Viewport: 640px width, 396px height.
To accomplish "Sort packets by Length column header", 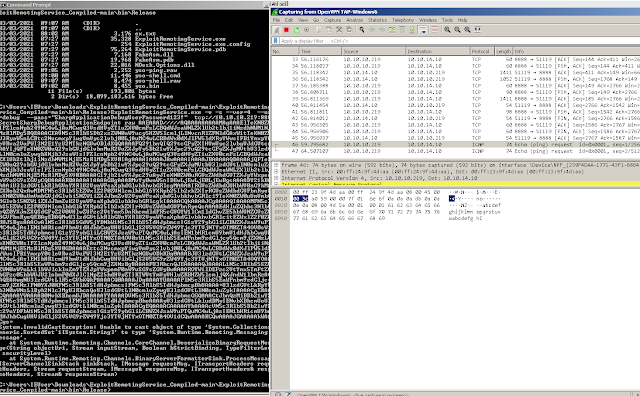I will click(503, 51).
